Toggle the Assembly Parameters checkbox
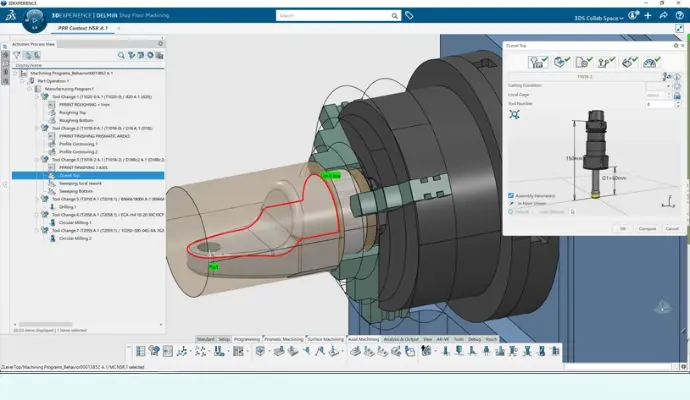This screenshot has width=690, height=400. point(511,195)
